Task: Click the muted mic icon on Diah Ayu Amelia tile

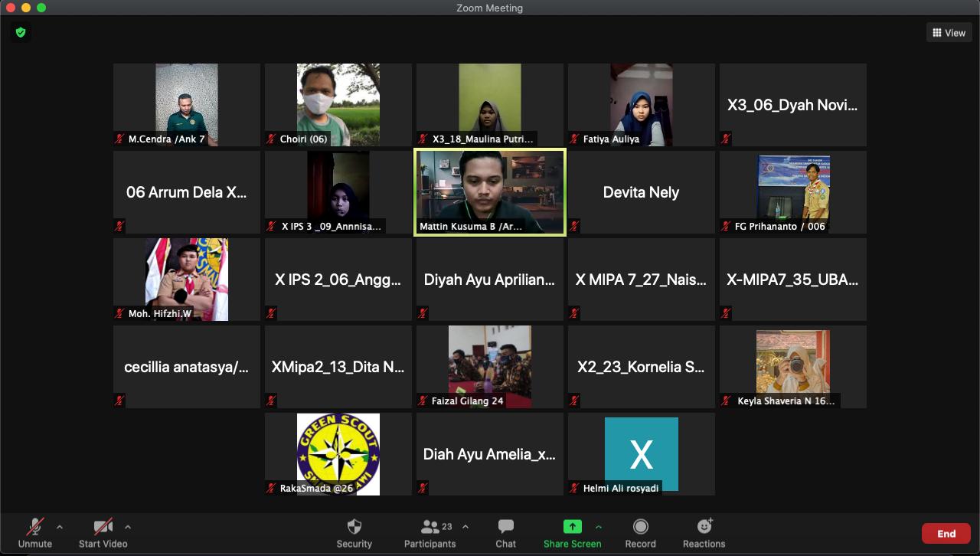Action: [x=423, y=488]
